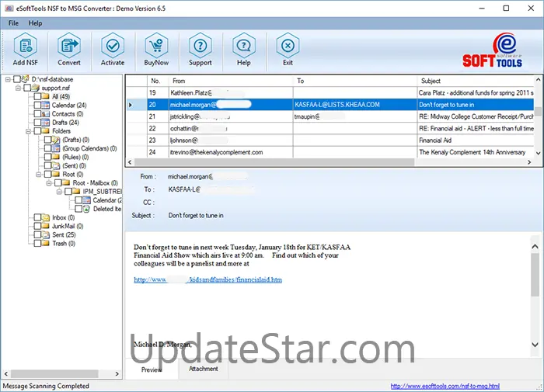Check the Inbox (0) checkbox
Image resolution: width=544 pixels, height=392 pixels.
(x=37, y=217)
